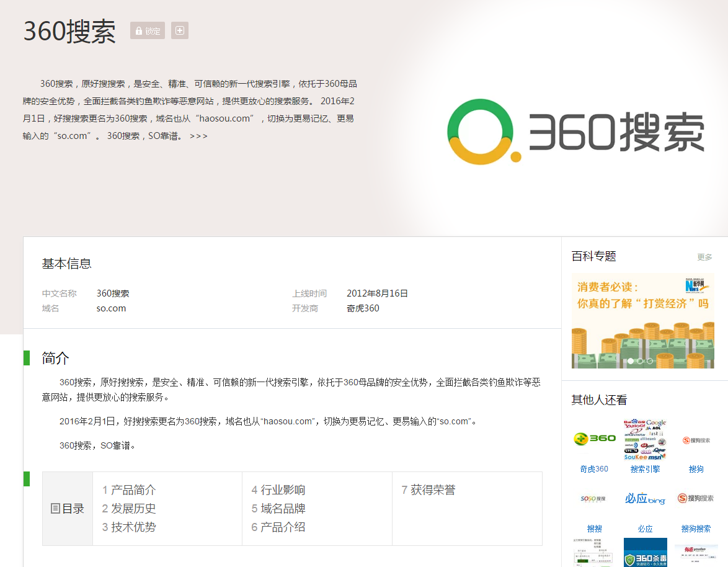
Task: Select the 必应 bing logo icon
Action: click(645, 499)
